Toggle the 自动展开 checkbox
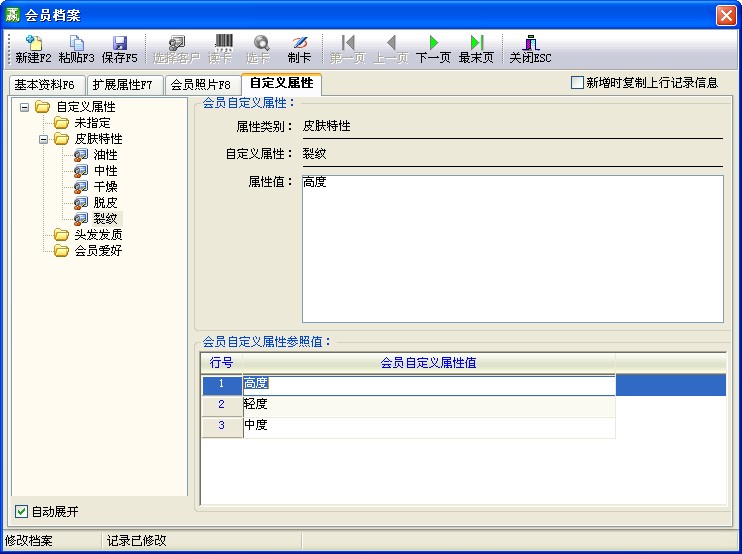742x554 pixels. pos(22,512)
